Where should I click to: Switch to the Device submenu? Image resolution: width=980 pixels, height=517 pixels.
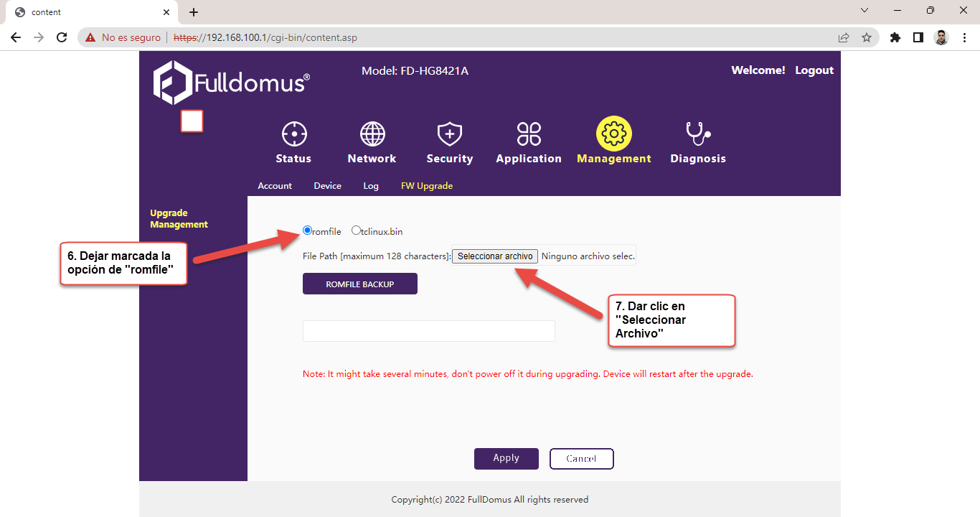(x=328, y=186)
